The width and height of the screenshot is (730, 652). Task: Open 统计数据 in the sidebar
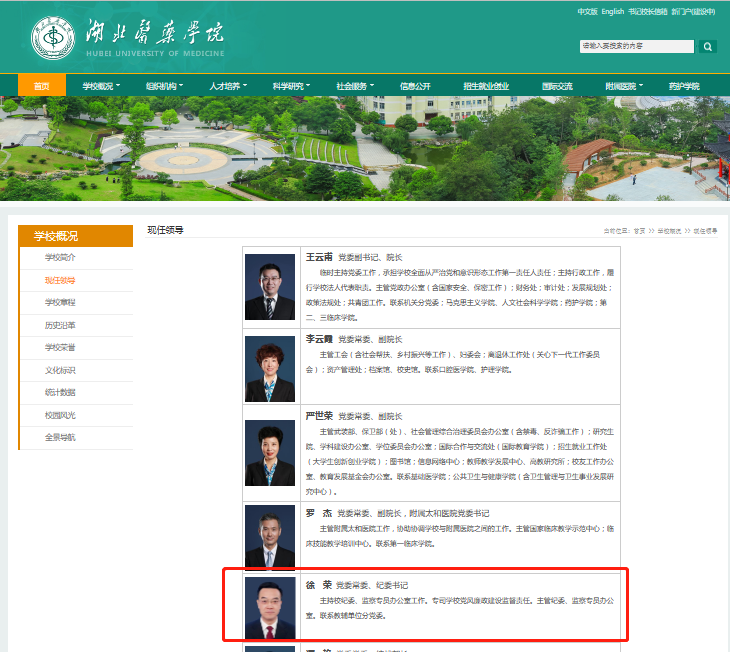pyautogui.click(x=60, y=393)
